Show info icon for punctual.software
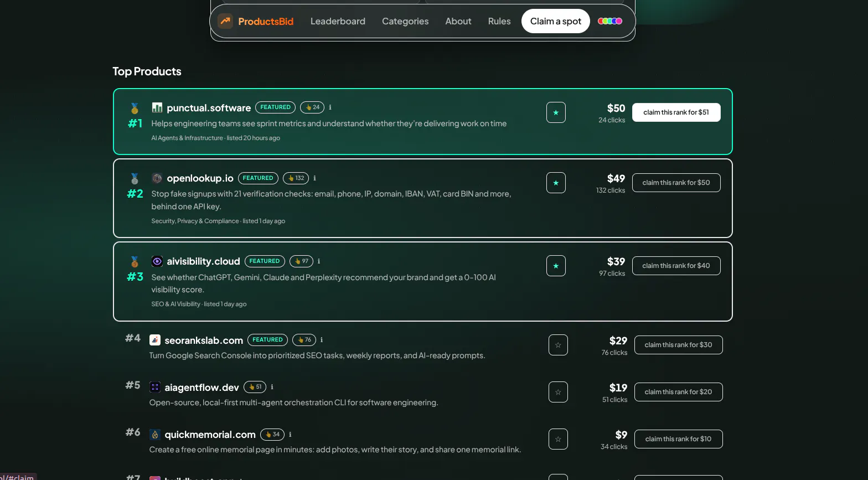868x480 pixels. [x=330, y=107]
